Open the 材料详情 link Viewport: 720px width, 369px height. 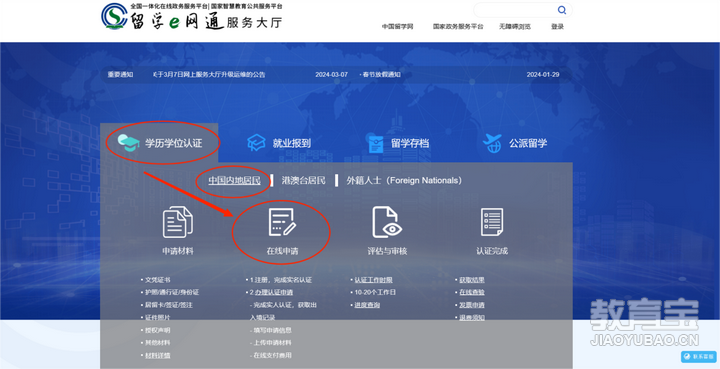click(x=158, y=355)
